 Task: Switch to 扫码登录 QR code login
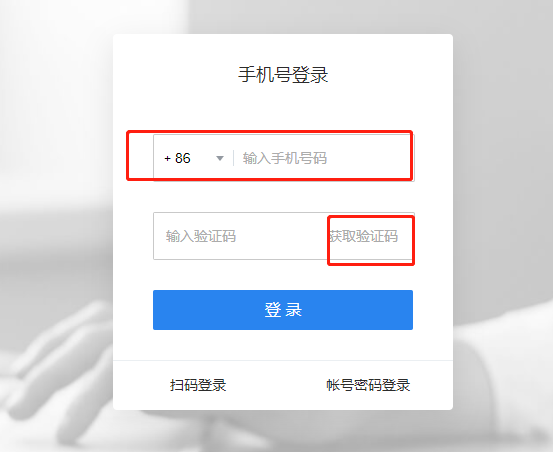(x=198, y=385)
